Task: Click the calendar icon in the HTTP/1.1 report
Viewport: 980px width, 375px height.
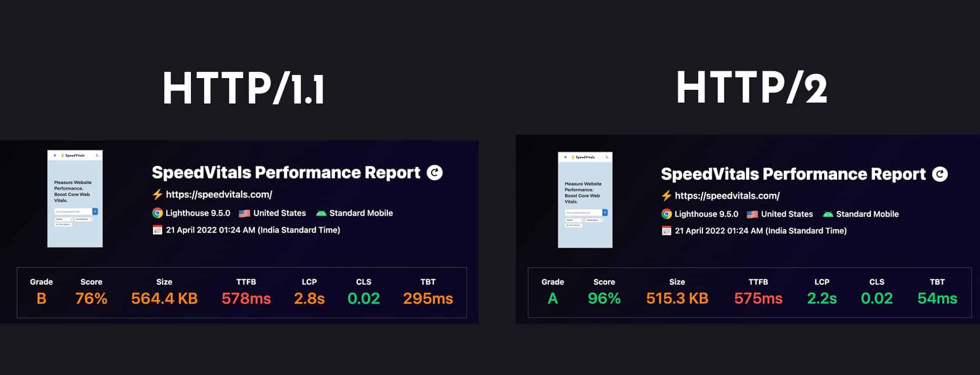Action: pos(157,230)
